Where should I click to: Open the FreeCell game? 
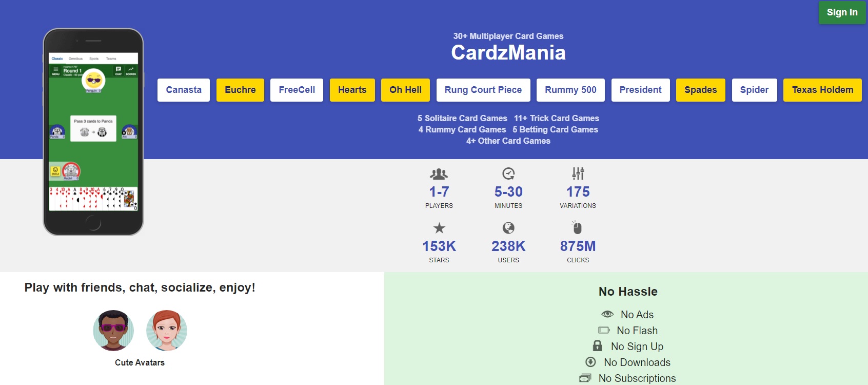(x=297, y=90)
